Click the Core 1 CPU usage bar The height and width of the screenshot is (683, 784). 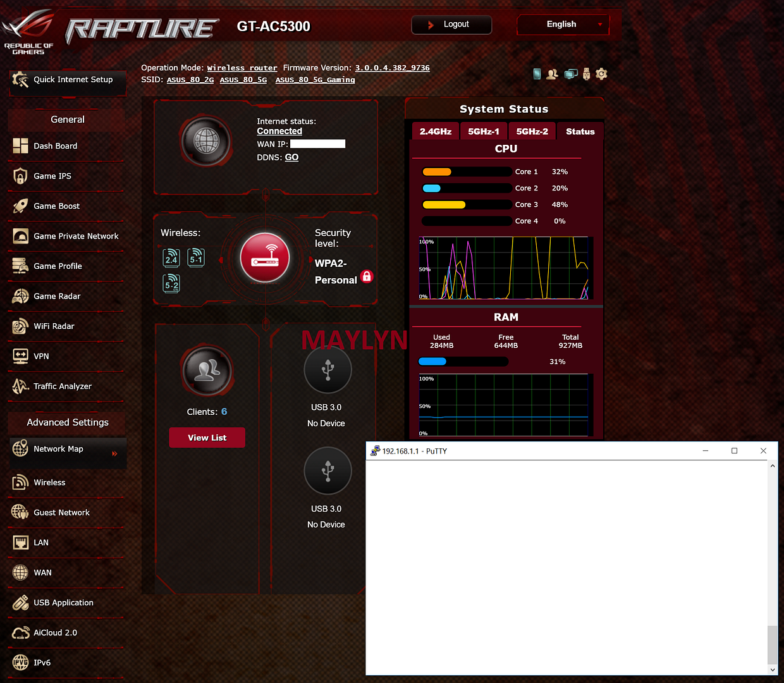pos(467,172)
